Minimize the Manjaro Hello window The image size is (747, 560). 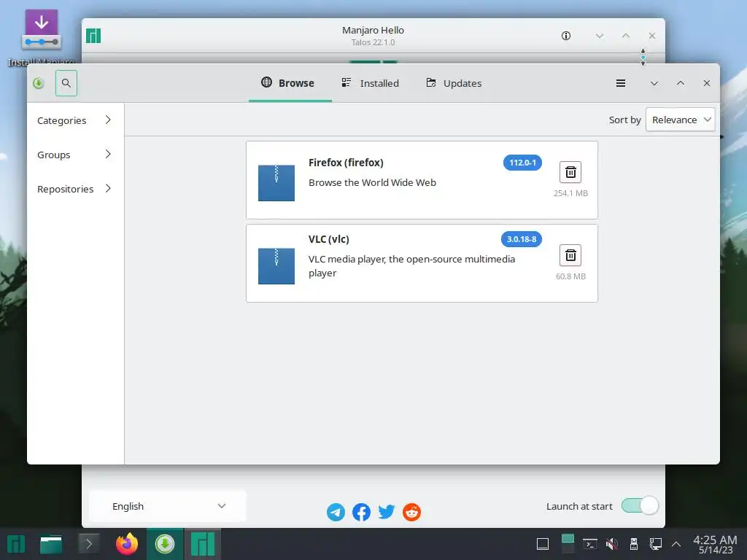pyautogui.click(x=600, y=36)
